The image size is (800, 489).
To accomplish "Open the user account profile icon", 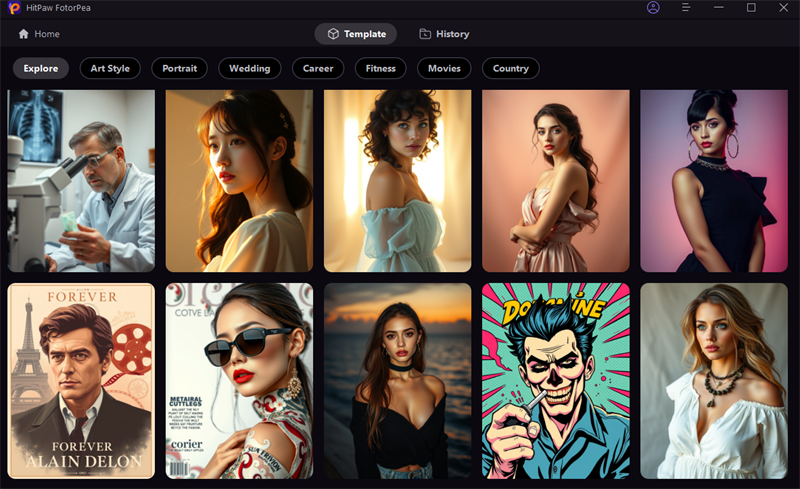I will (653, 8).
